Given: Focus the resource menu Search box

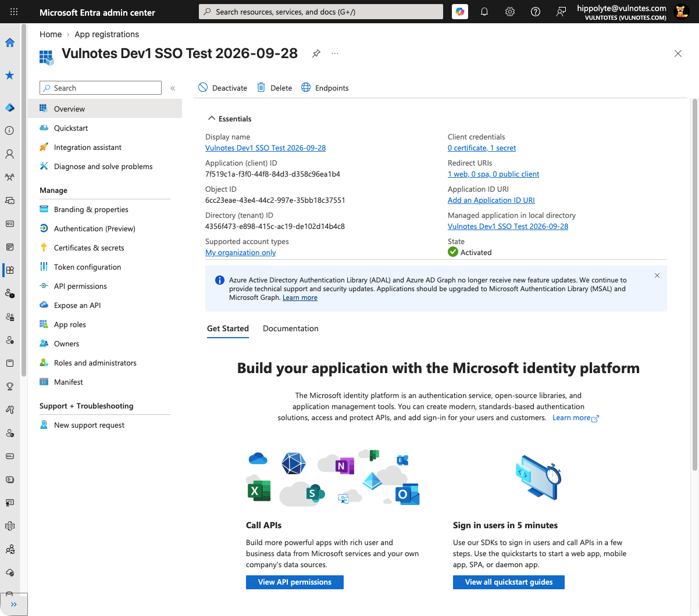Looking at the screenshot, I should [101, 88].
